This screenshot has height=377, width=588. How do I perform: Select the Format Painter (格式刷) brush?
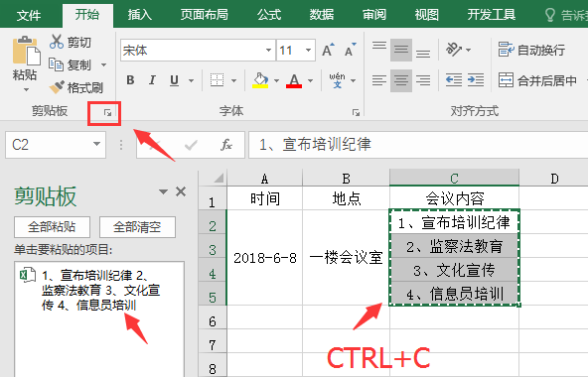pyautogui.click(x=57, y=87)
